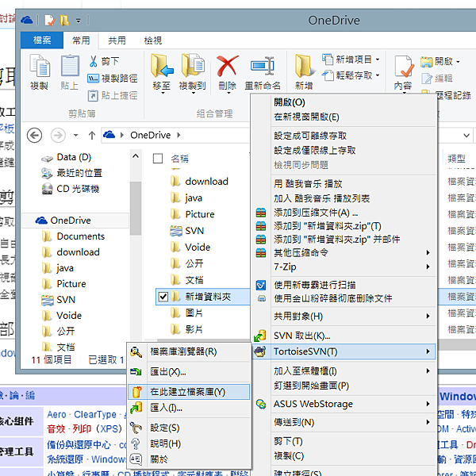476x476 pixels.
Task: Click breadcrumb chevron after OneDrive
Action: click(178, 135)
